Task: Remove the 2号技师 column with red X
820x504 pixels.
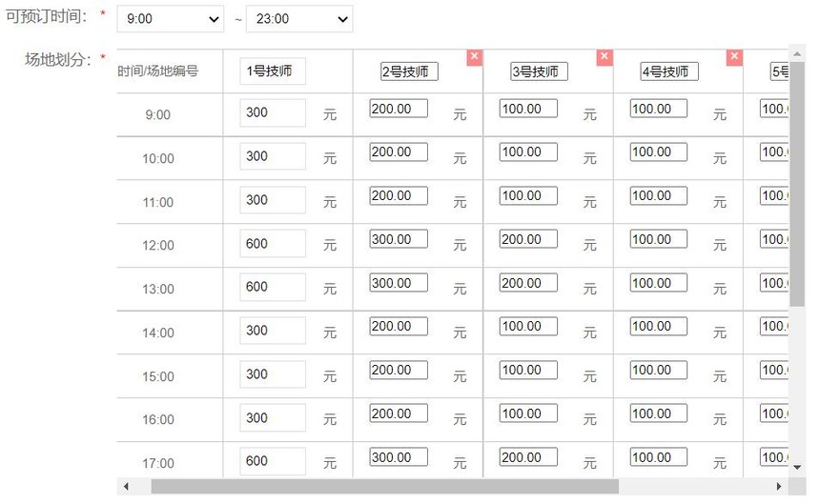Action: [x=475, y=57]
